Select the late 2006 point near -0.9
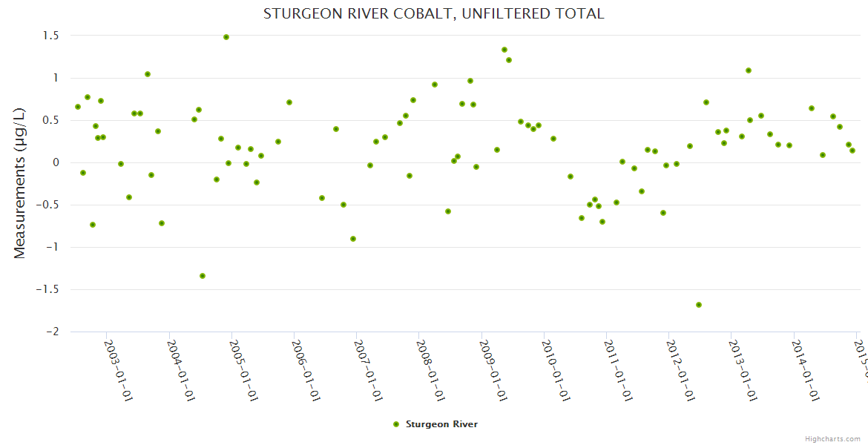 pos(353,239)
